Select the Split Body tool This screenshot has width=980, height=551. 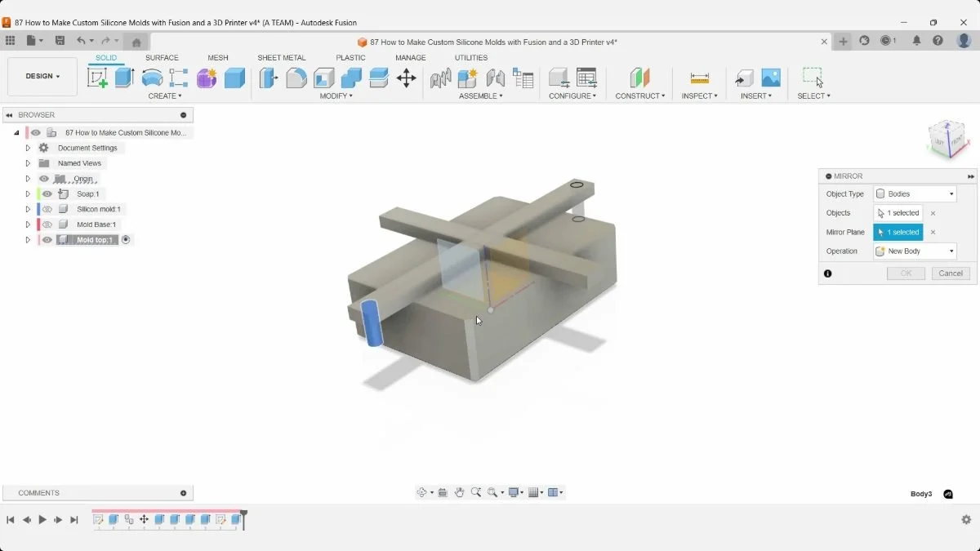[x=379, y=78]
